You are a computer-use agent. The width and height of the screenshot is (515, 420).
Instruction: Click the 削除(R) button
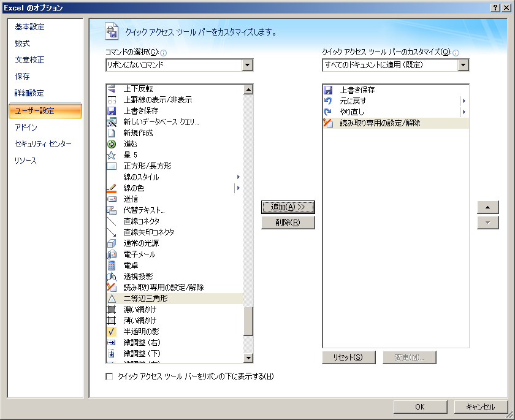[x=288, y=223]
